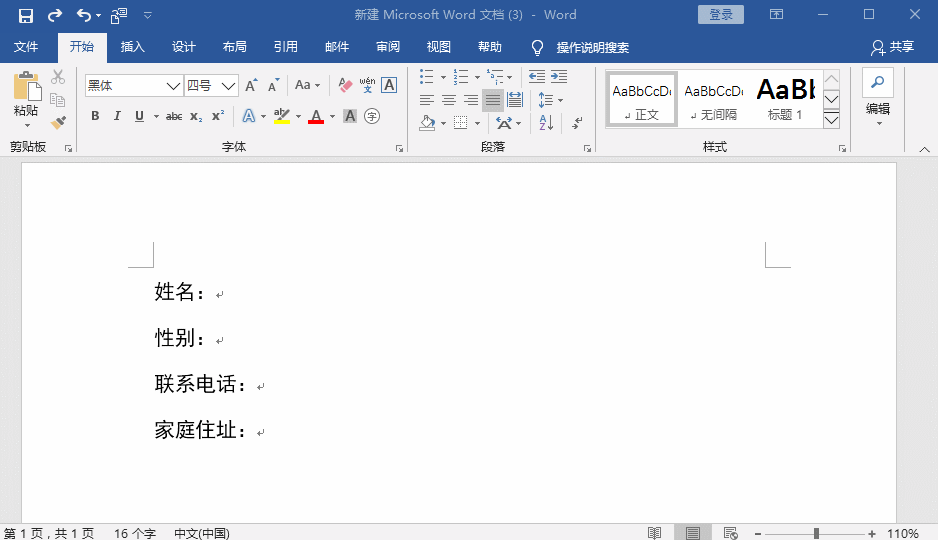Toggle Underline formatting
938x540 pixels.
(x=139, y=116)
